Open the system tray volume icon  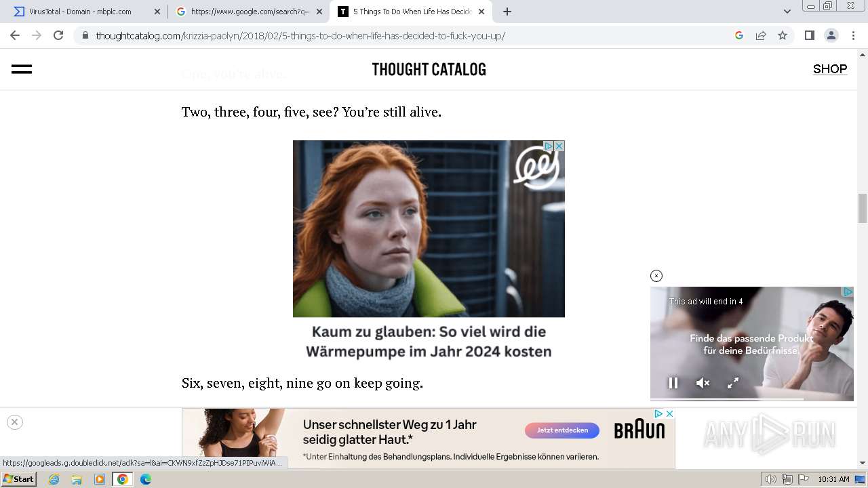[771, 479]
